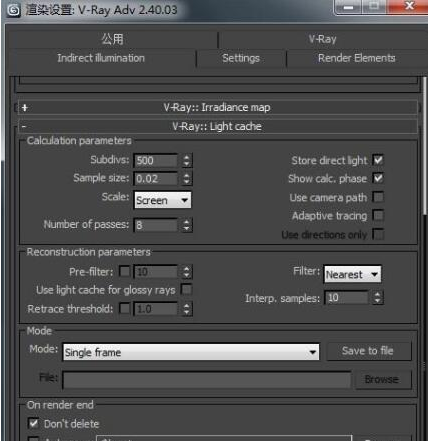Collapse the V-Ray Light cache rollout
Viewport: 428px width, 441px height.
click(x=217, y=126)
